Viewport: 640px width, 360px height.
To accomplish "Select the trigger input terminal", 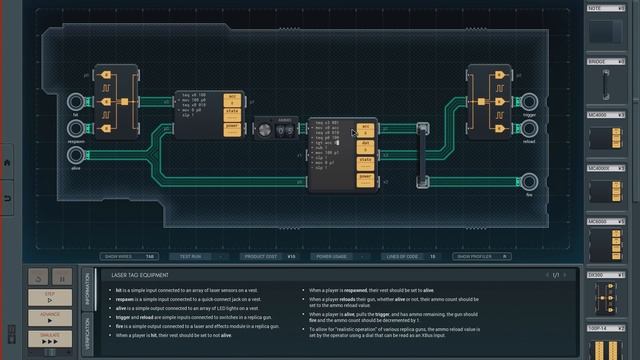I will (x=529, y=102).
